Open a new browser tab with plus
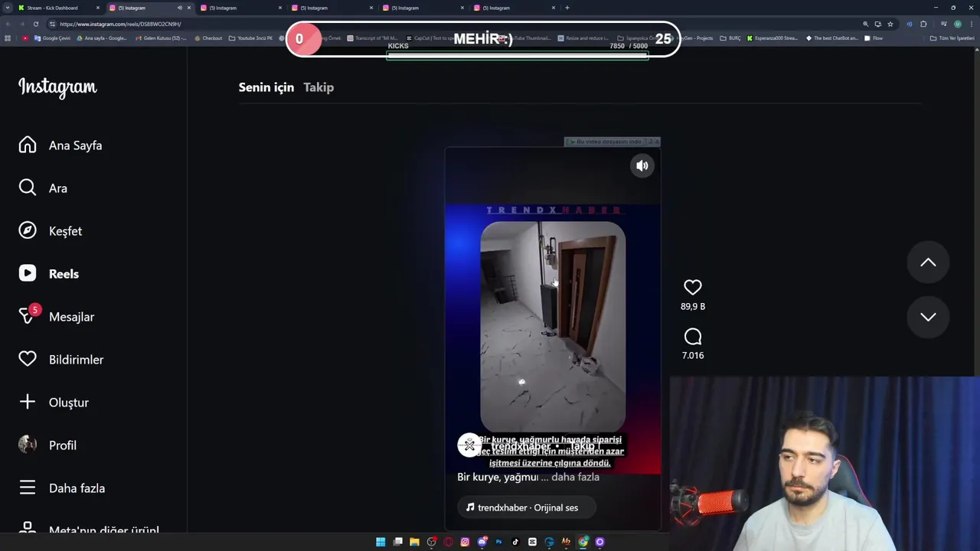 click(567, 8)
